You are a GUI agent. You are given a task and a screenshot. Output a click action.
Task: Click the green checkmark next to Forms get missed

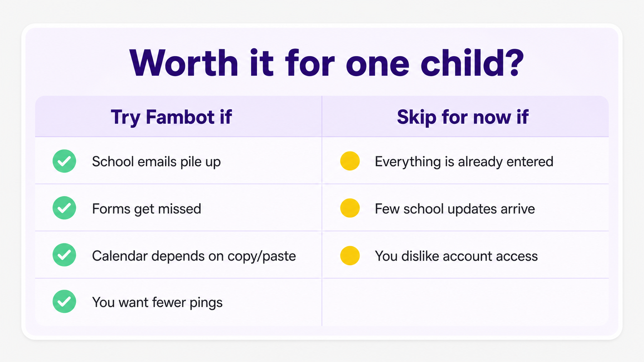(64, 208)
